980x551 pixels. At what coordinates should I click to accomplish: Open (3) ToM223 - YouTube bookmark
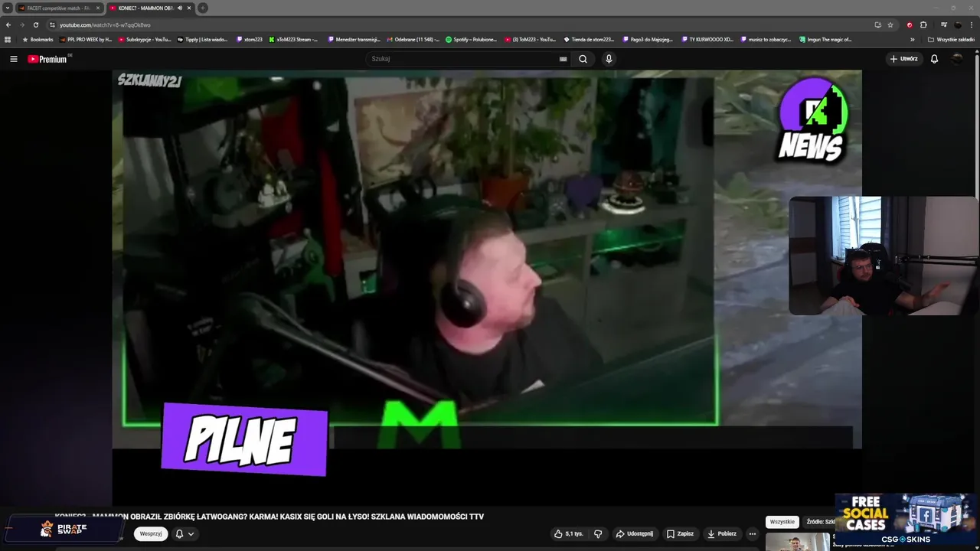(x=530, y=39)
